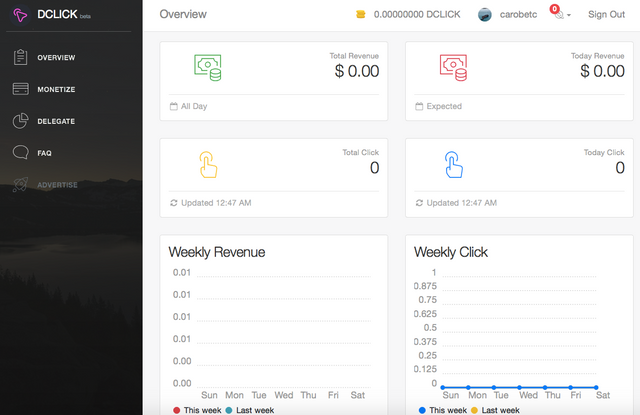The height and width of the screenshot is (415, 640).
Task: Click the Today Click 0 value
Action: tap(620, 168)
